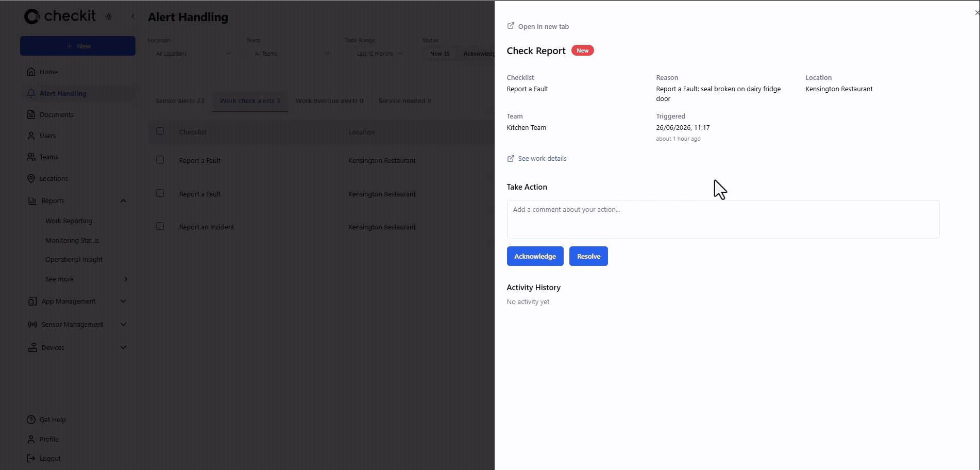Collapse the sidebar with the chevron icon
This screenshot has height=470, width=980.
tap(133, 16)
